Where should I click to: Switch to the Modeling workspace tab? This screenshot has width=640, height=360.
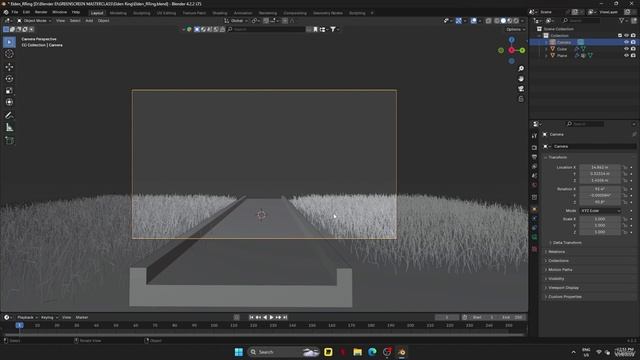point(118,13)
